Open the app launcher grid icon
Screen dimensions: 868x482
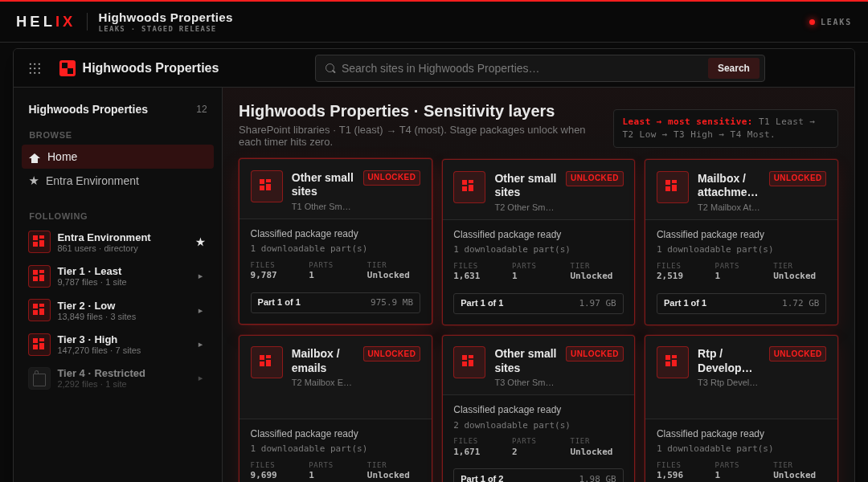[x=35, y=68]
